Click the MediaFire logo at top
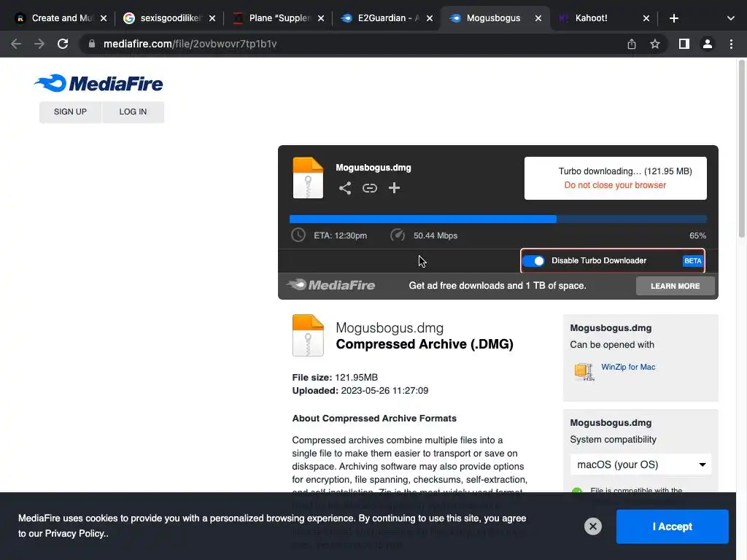The image size is (747, 560). click(98, 83)
